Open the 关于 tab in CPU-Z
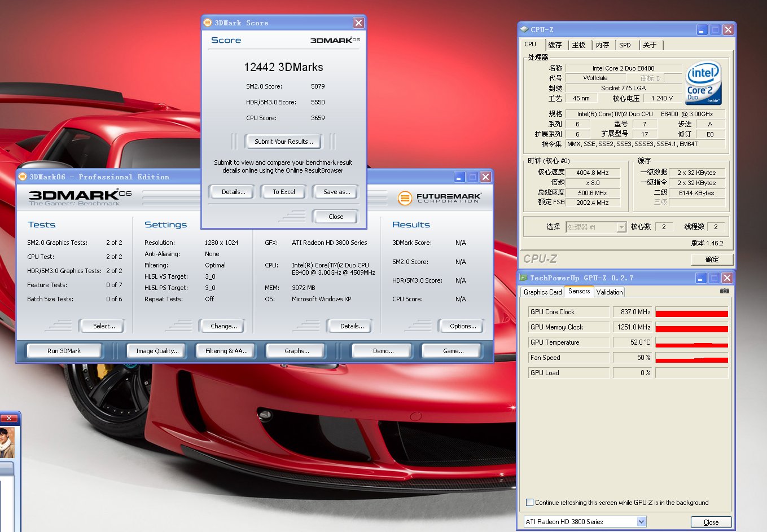The width and height of the screenshot is (767, 532). point(650,45)
